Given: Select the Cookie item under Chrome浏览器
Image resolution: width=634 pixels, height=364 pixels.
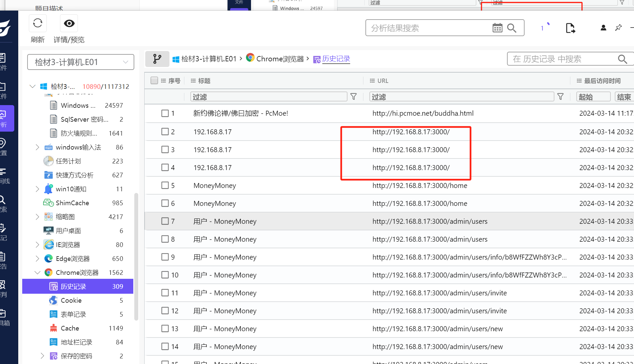Looking at the screenshot, I should coord(71,300).
